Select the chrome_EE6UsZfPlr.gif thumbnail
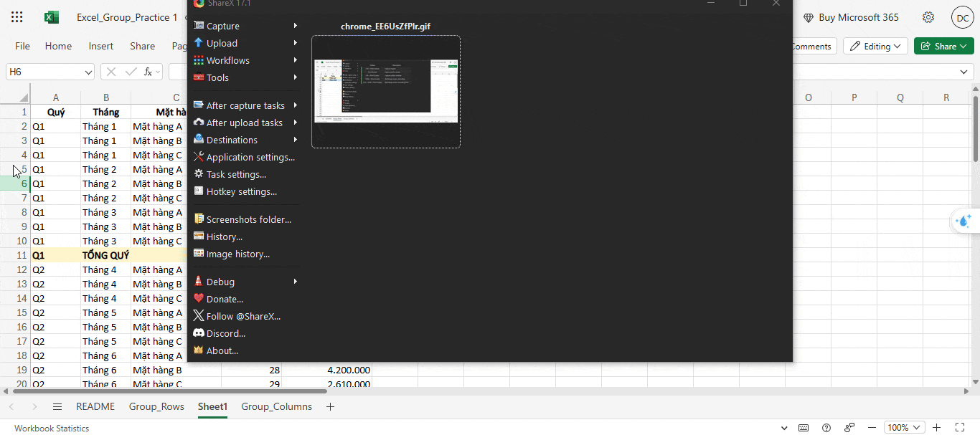Image resolution: width=980 pixels, height=435 pixels. point(386,92)
